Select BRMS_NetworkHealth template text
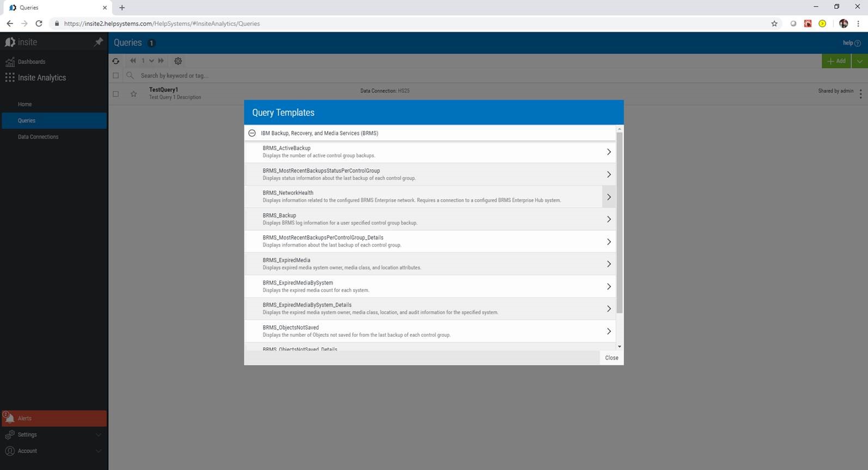 [x=288, y=193]
